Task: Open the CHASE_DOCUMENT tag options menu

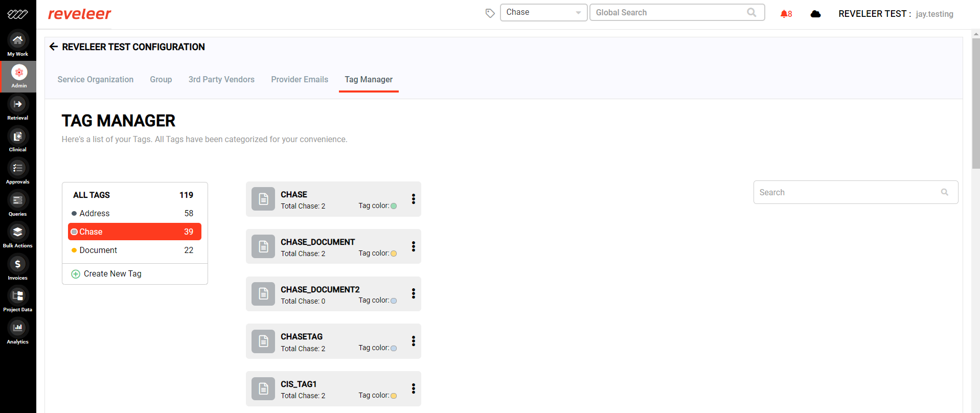Action: tap(413, 246)
